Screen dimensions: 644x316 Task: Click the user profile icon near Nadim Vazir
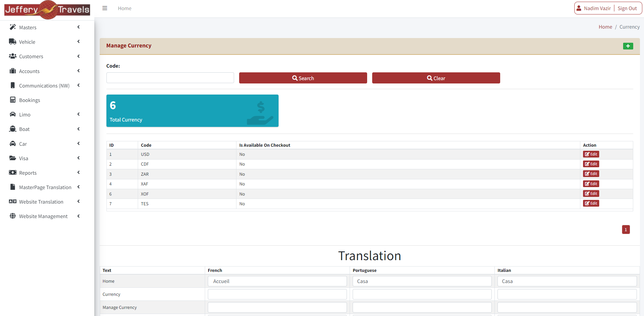tap(579, 8)
